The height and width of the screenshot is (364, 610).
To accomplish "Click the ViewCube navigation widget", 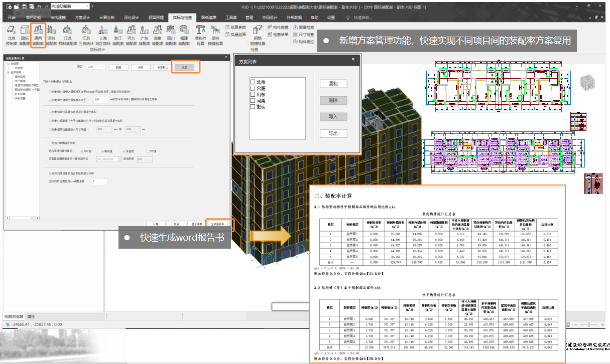I will (586, 83).
